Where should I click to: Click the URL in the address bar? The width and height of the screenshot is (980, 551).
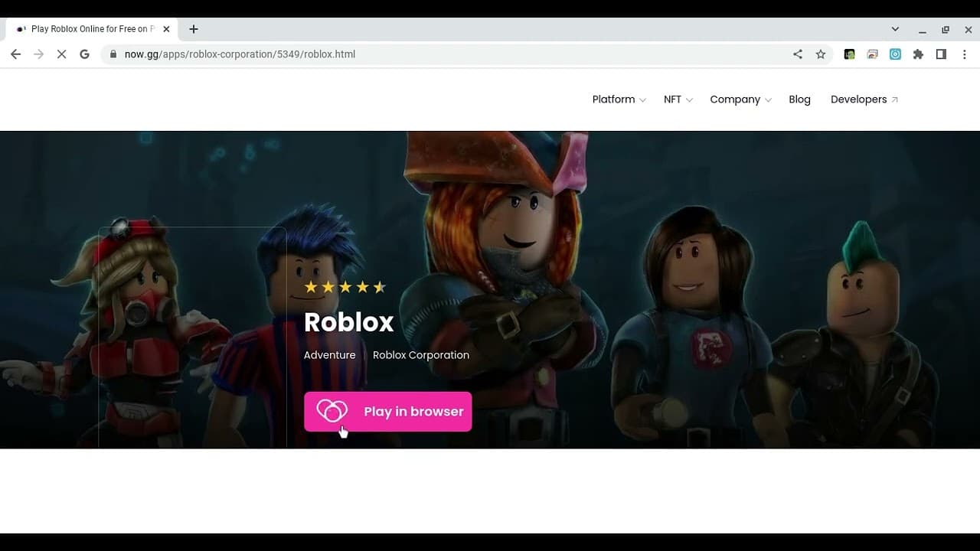(x=240, y=54)
